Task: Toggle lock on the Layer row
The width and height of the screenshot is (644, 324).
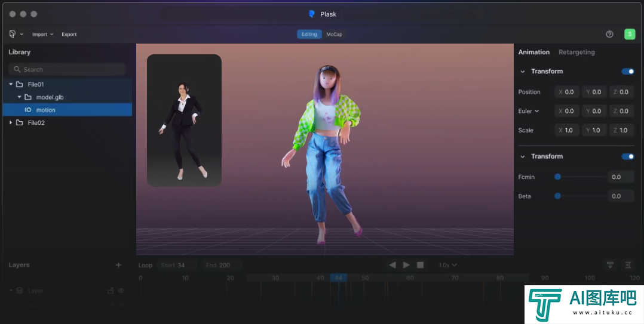Action: (111, 291)
